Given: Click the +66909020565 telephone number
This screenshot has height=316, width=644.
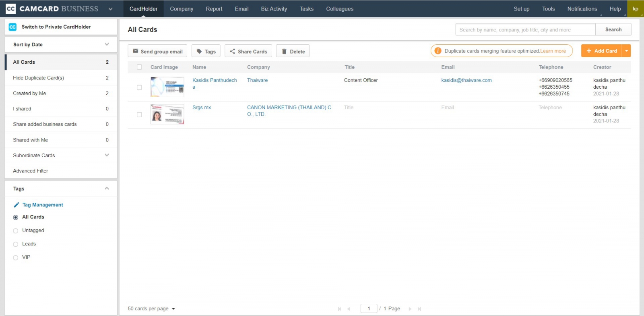Looking at the screenshot, I should click(x=555, y=80).
